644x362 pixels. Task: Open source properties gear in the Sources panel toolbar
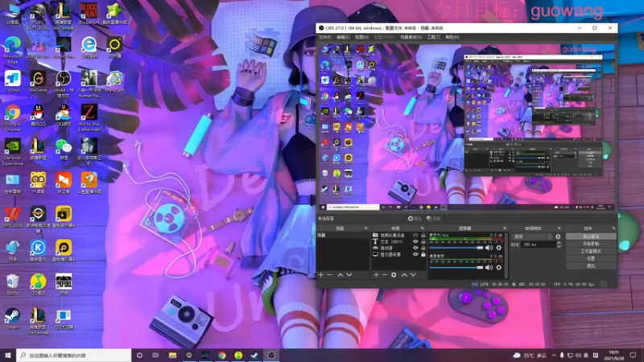tap(394, 274)
